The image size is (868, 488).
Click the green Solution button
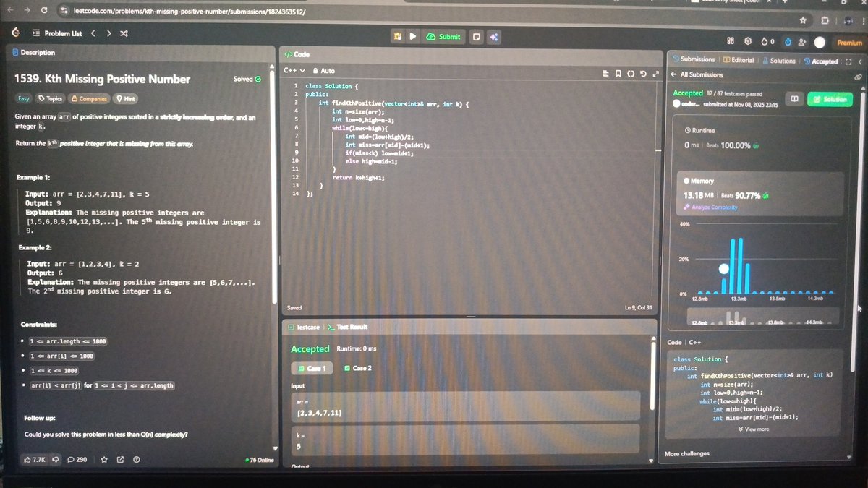pos(830,99)
